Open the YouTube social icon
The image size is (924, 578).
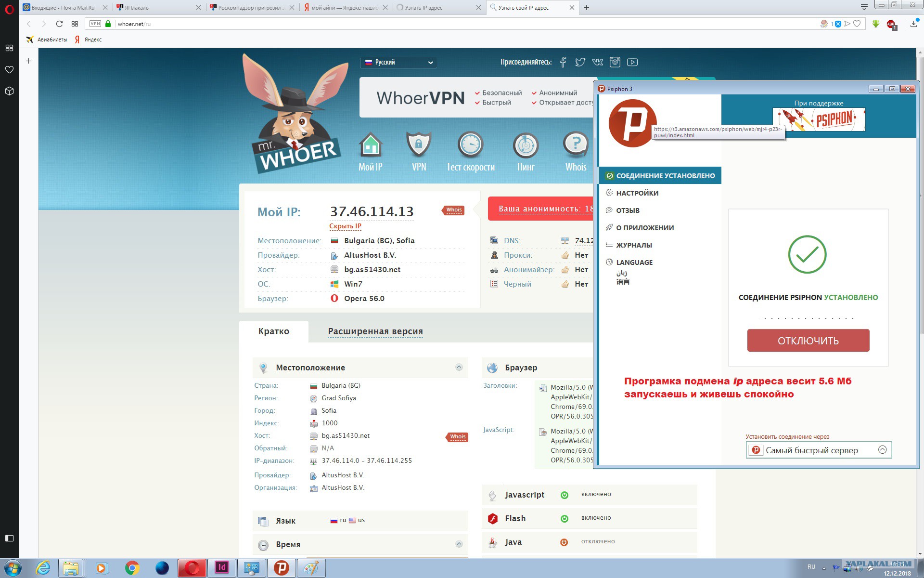pos(632,62)
